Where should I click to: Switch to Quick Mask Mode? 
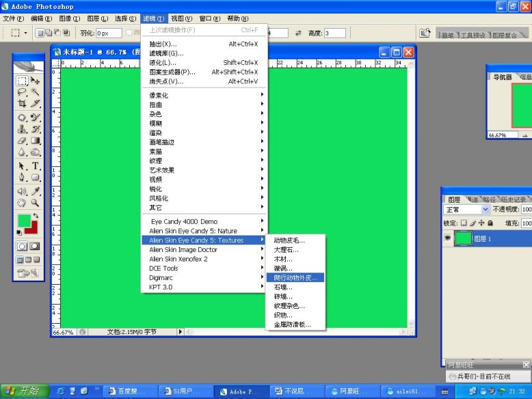35,246
